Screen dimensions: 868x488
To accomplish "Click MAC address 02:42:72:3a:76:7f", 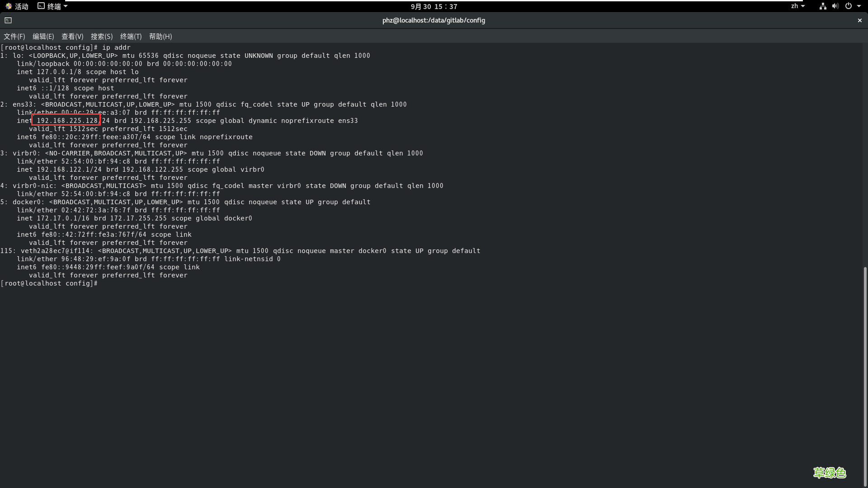I will pyautogui.click(x=96, y=210).
